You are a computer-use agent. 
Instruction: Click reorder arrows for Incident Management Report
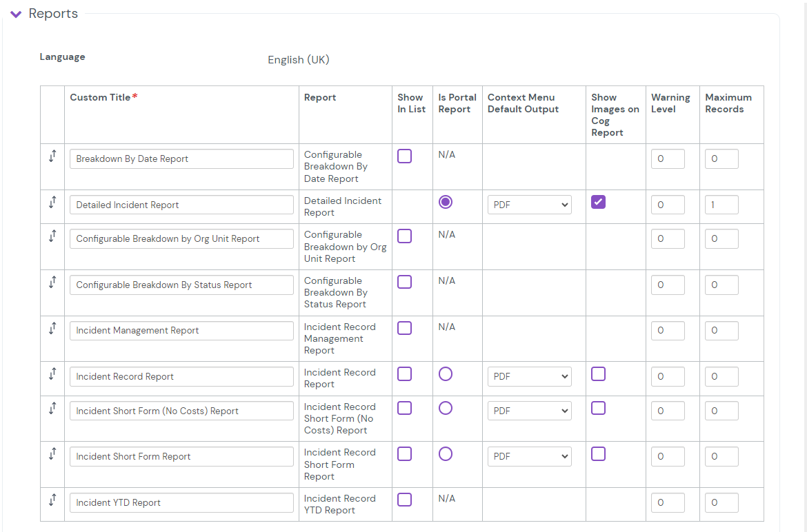(x=52, y=328)
